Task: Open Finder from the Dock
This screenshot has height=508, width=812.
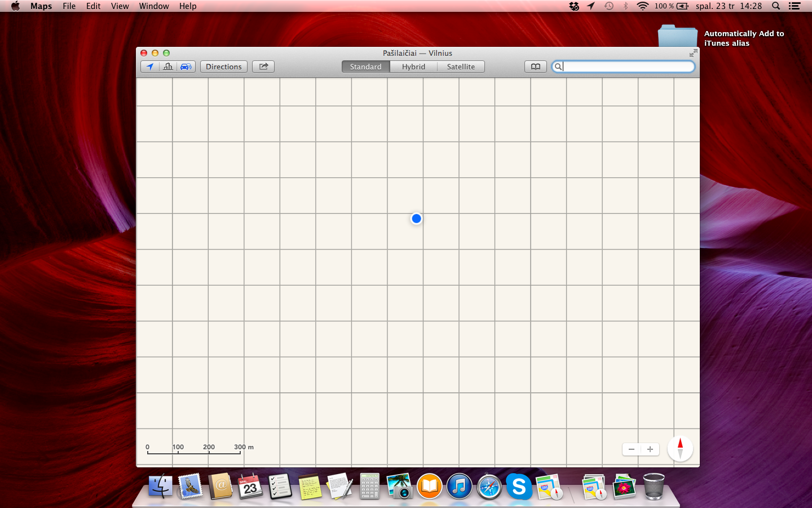Action: tap(160, 486)
